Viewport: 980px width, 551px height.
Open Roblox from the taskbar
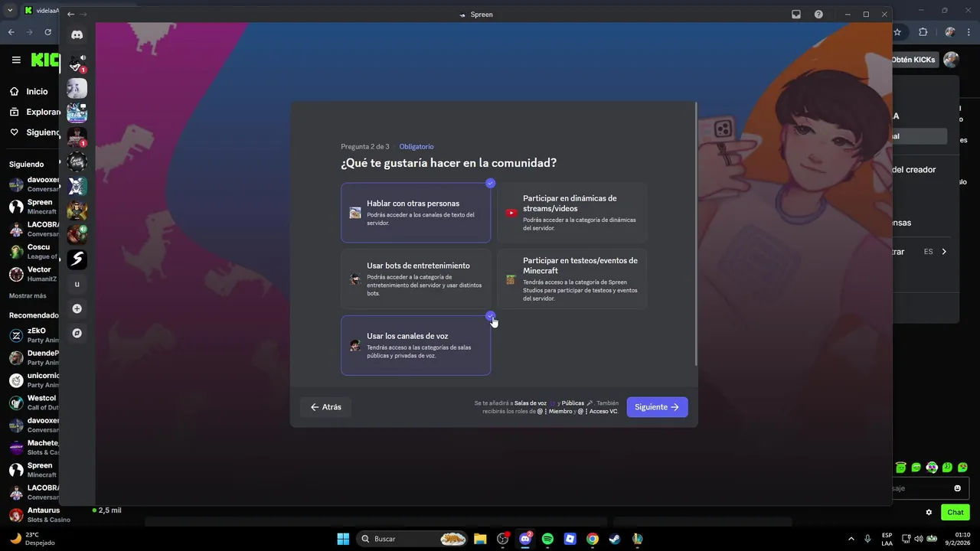click(x=570, y=539)
